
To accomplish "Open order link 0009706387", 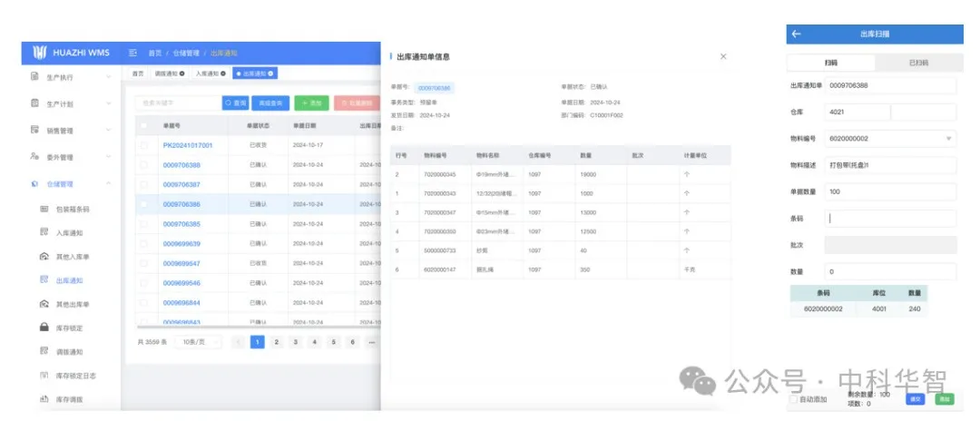I will click(181, 184).
